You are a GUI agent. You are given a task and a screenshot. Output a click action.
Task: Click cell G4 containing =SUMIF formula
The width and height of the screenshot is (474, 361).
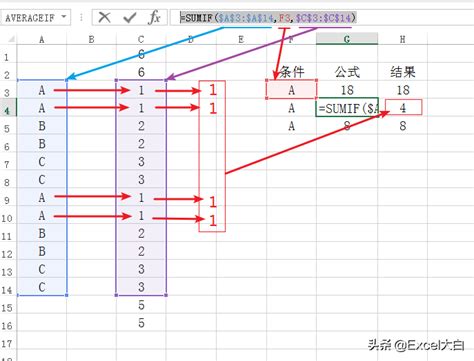pos(347,107)
